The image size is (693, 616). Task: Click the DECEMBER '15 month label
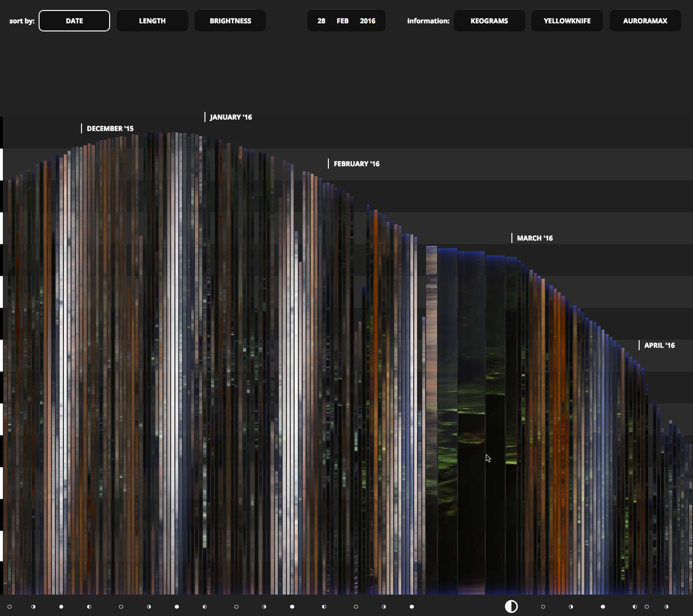click(110, 129)
